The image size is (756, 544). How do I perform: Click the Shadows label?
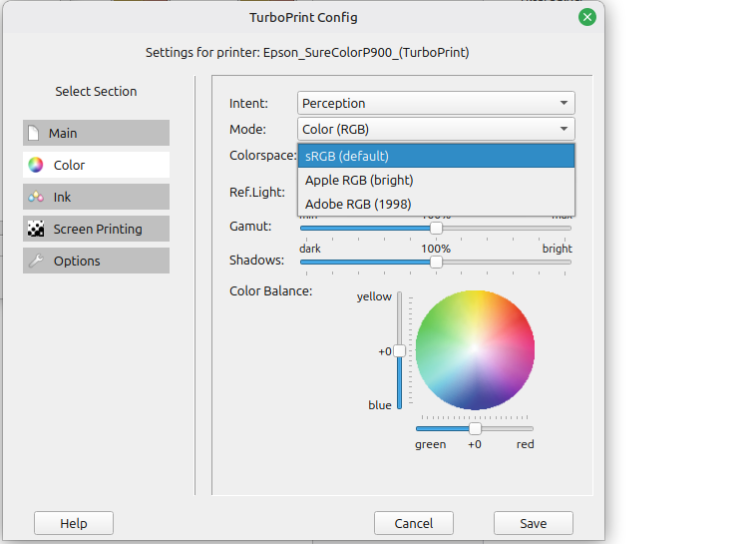point(256,261)
